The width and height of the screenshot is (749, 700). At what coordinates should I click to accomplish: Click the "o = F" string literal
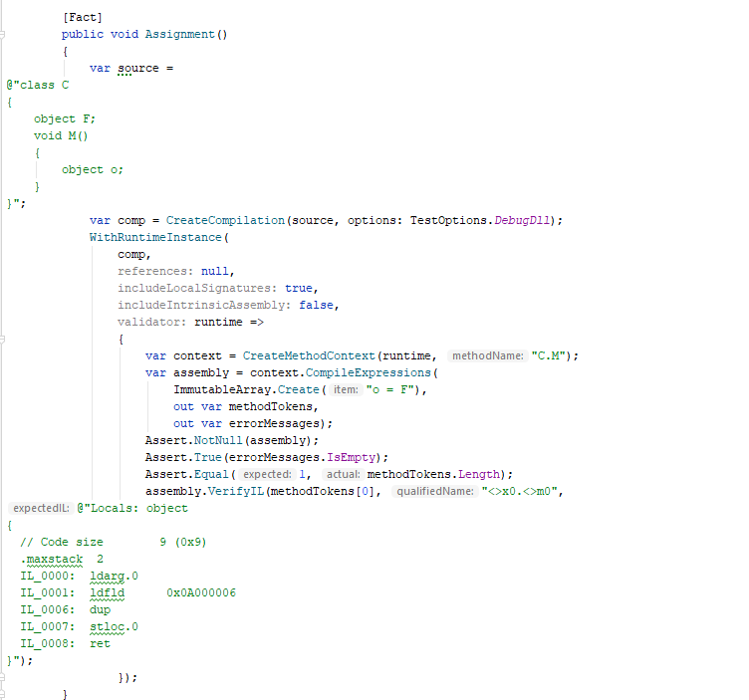tap(390, 390)
